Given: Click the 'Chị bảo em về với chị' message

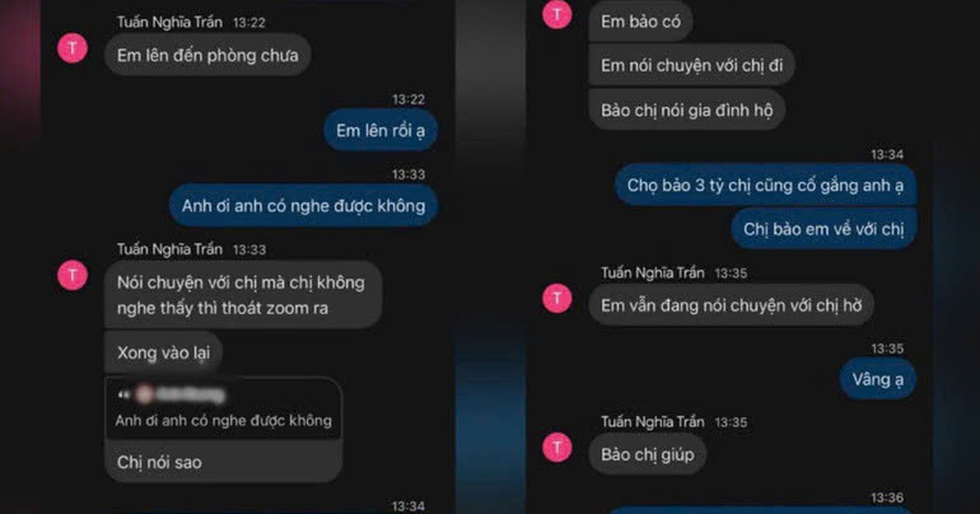Looking at the screenshot, I should click(x=824, y=229).
